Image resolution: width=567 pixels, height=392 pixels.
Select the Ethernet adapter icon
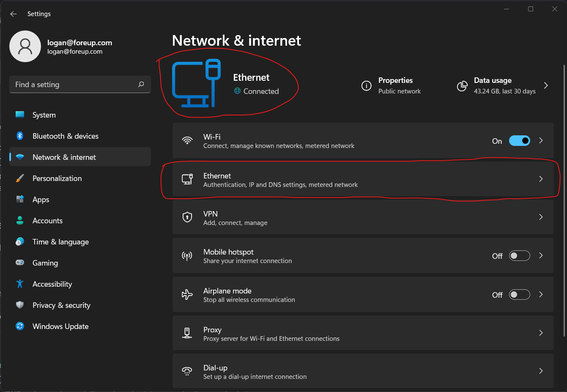[187, 179]
